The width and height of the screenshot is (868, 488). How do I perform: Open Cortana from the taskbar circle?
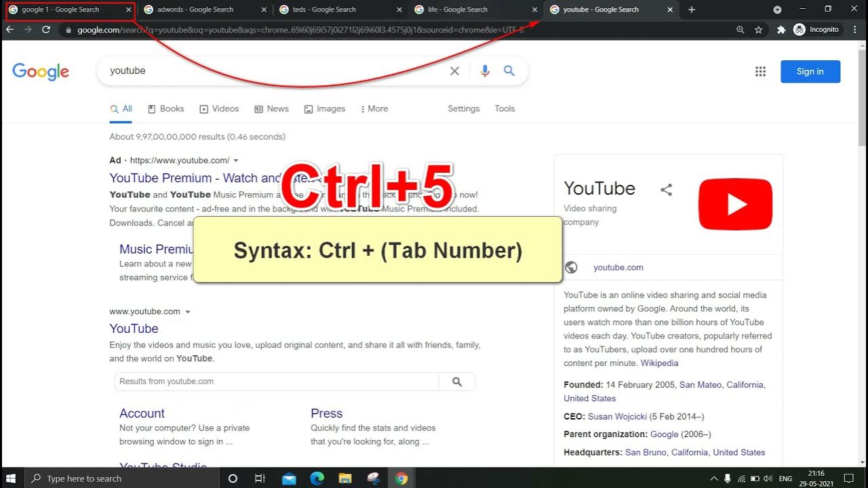coord(233,479)
